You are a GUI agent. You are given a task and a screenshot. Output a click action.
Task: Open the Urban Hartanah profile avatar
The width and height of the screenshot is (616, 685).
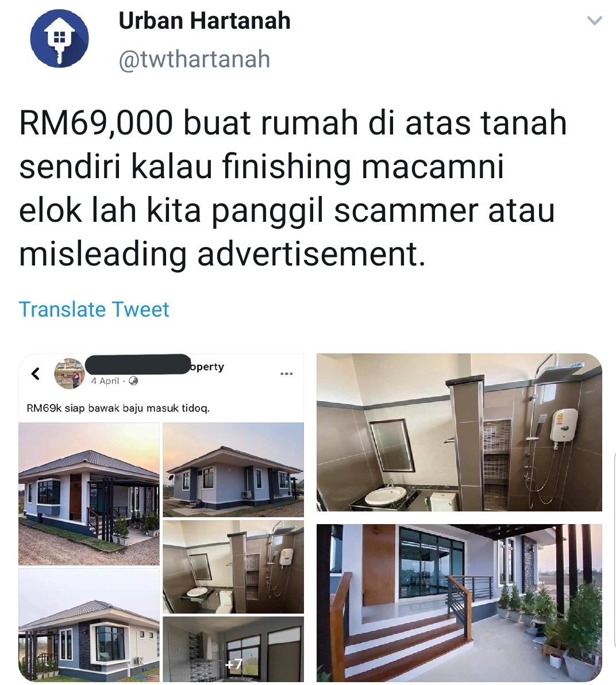[59, 39]
